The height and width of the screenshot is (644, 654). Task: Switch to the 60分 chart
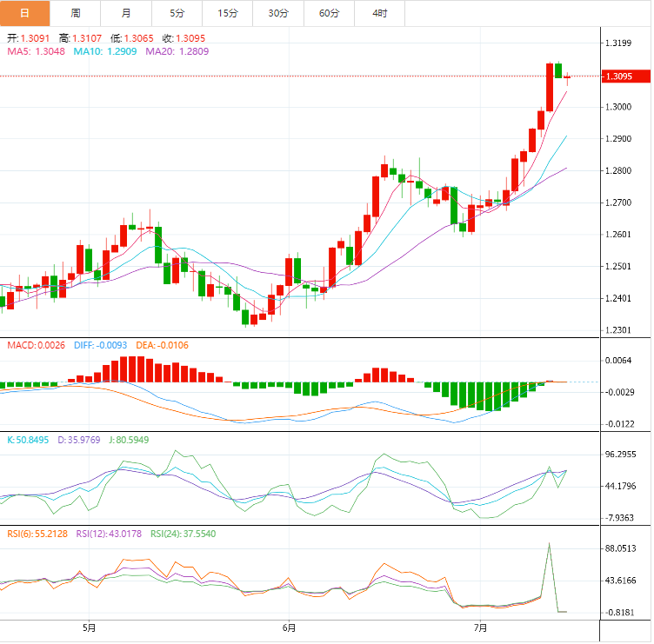[x=330, y=13]
